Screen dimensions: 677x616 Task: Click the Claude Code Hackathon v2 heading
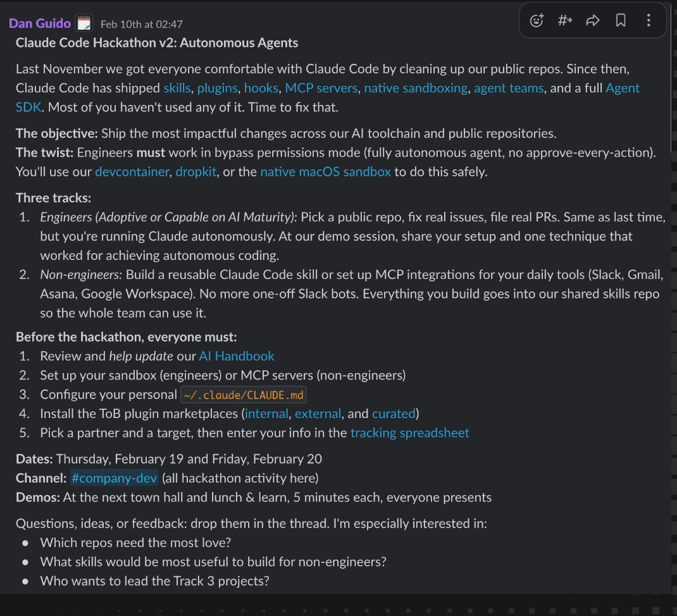[157, 43]
